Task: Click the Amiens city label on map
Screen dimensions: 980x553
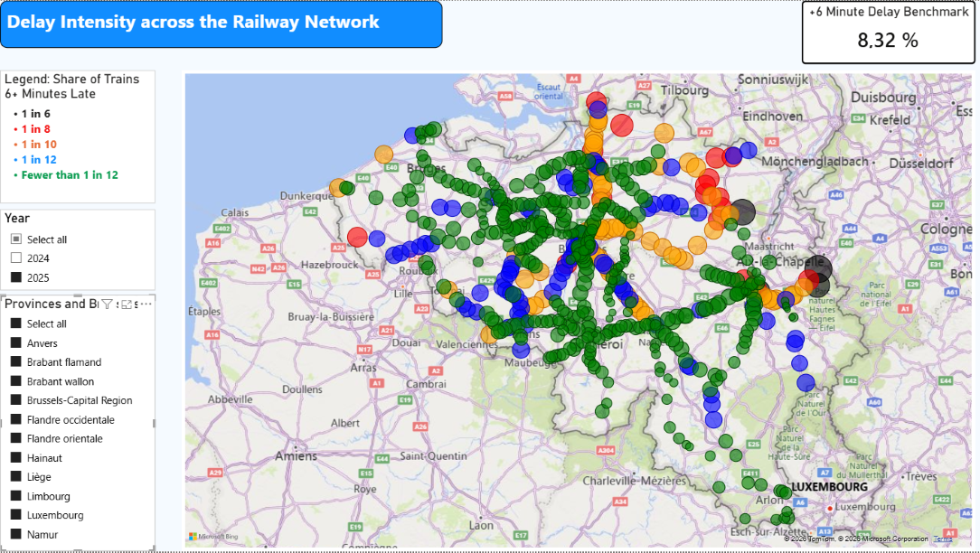Action: tap(297, 457)
